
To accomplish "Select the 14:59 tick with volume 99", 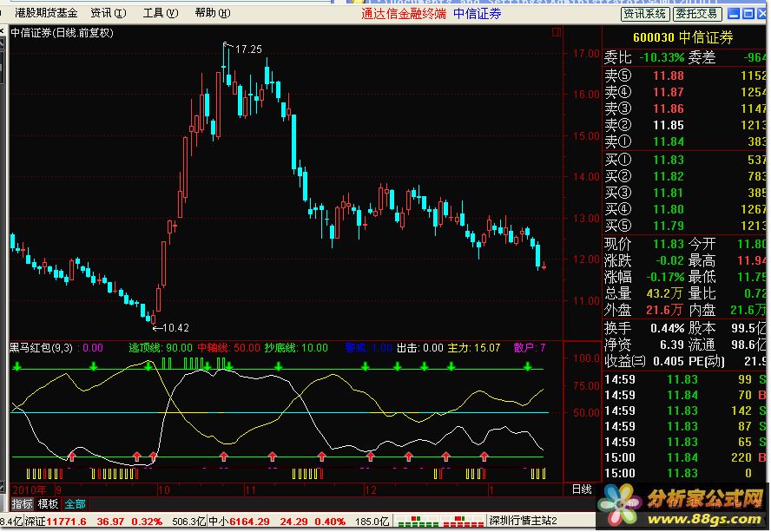I will 684,379.
